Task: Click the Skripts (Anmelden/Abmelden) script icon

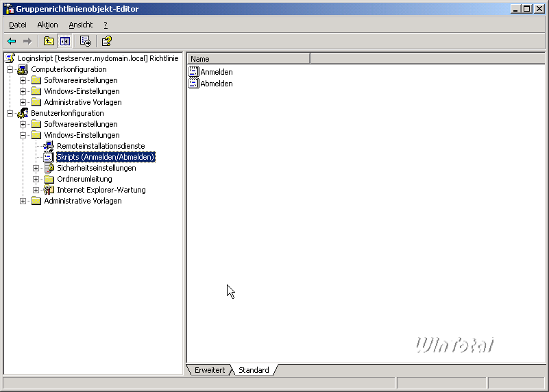Action: tap(49, 157)
